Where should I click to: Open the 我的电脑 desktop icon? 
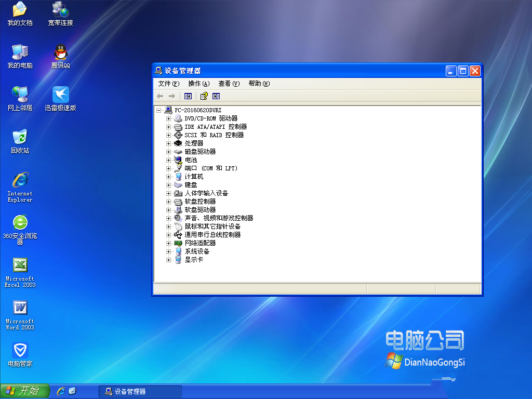point(20,56)
